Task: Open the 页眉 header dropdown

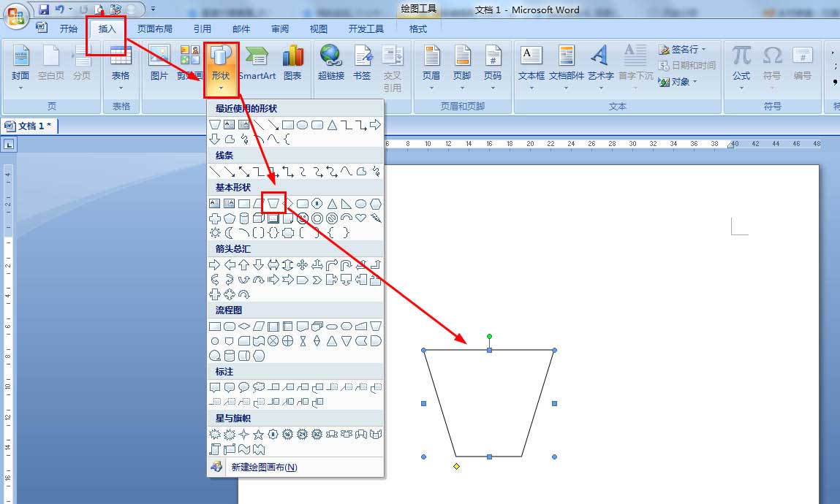Action: [x=431, y=68]
